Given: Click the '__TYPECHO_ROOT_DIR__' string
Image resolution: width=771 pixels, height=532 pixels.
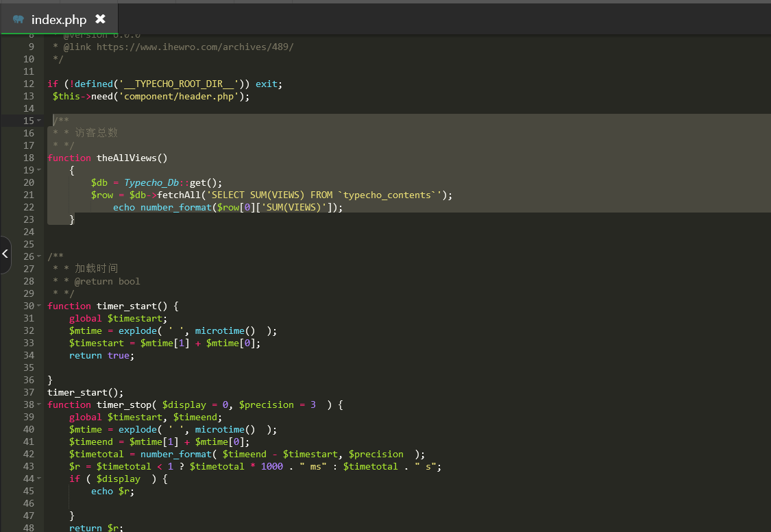Looking at the screenshot, I should [178, 84].
